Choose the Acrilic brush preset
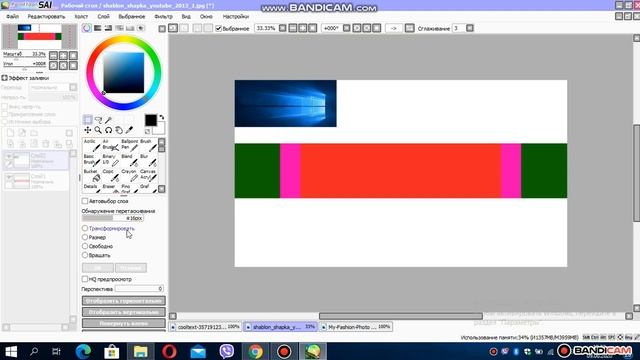 [92, 145]
